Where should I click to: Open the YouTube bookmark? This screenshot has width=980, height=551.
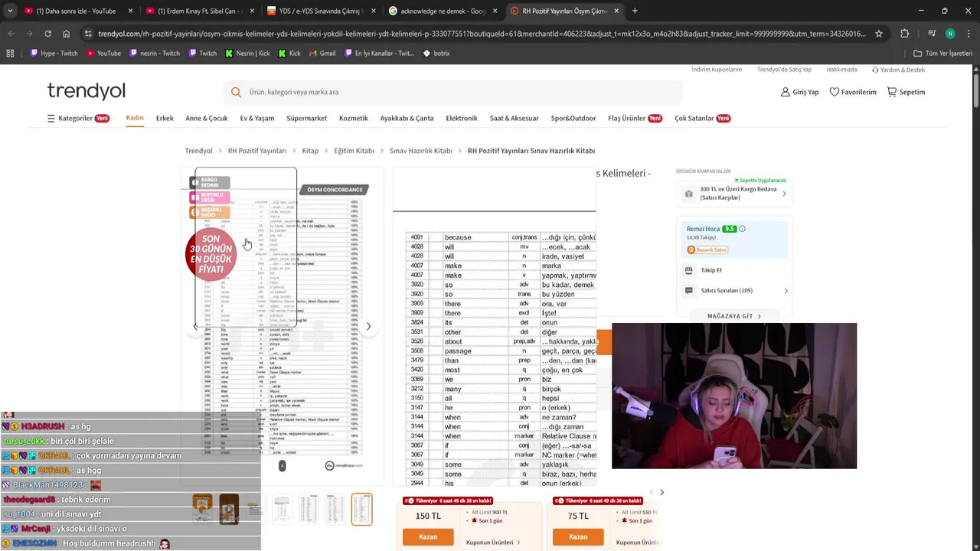(103, 54)
